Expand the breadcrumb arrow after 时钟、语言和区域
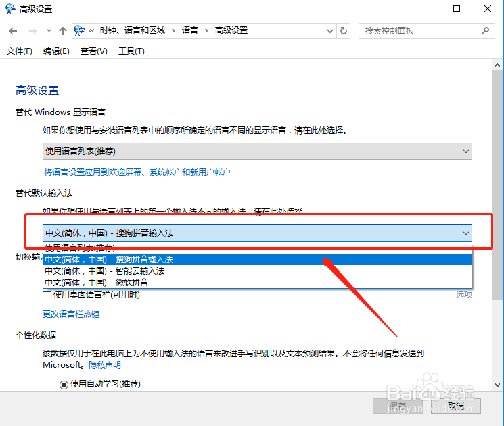 (x=173, y=31)
